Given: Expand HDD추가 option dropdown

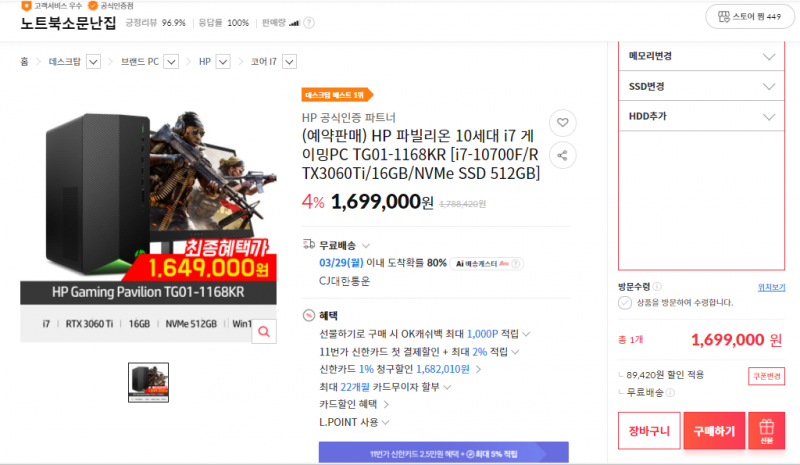Looking at the screenshot, I should click(x=702, y=116).
